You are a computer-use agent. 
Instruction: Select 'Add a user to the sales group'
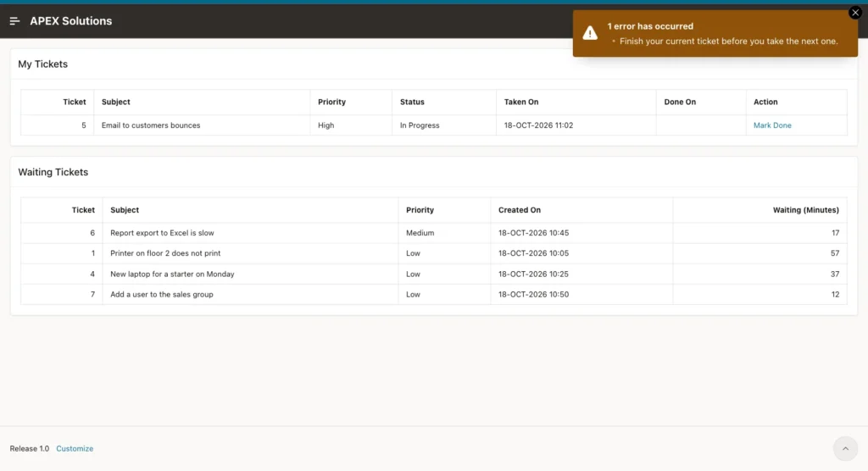click(162, 295)
